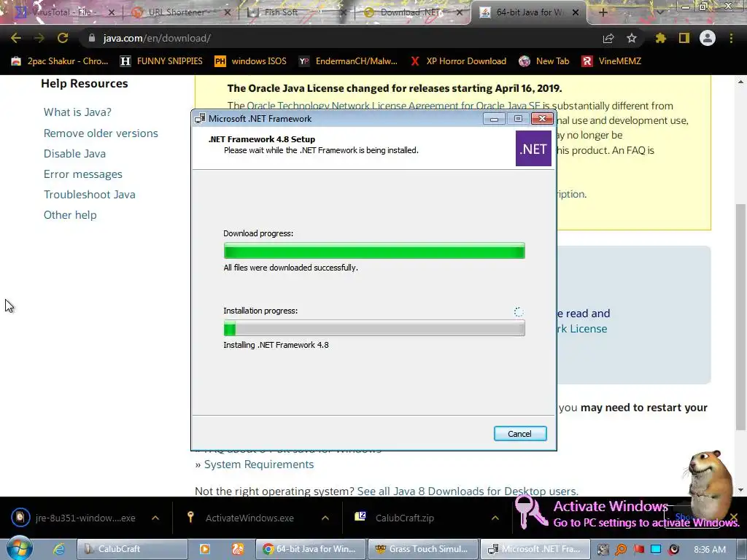
Task: Open the Chrome three-dot menu
Action: 731,38
